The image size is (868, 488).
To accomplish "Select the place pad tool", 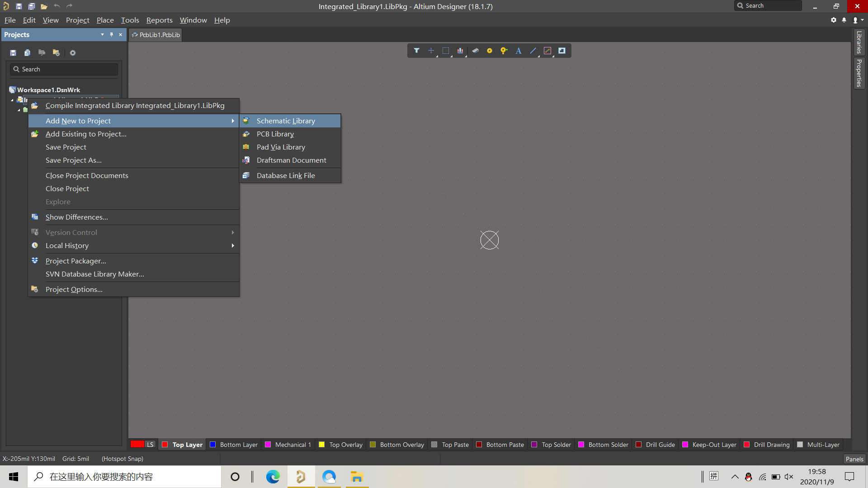I will [x=490, y=51].
